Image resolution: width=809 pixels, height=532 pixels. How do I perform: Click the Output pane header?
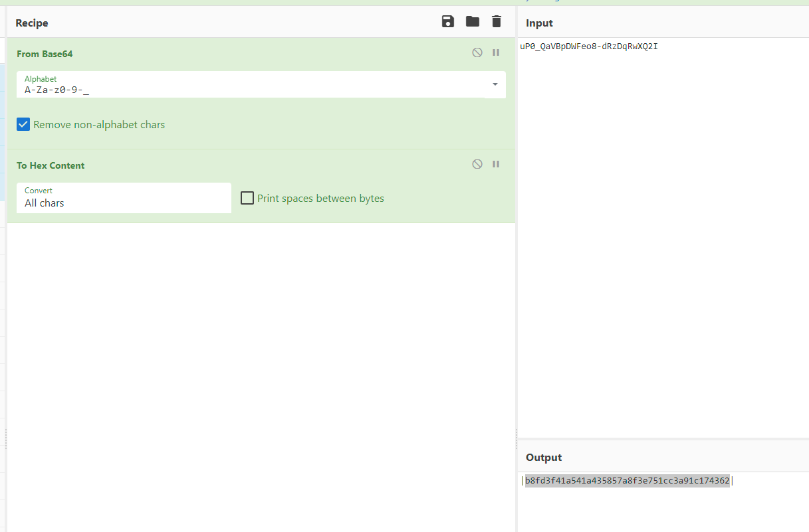click(544, 458)
